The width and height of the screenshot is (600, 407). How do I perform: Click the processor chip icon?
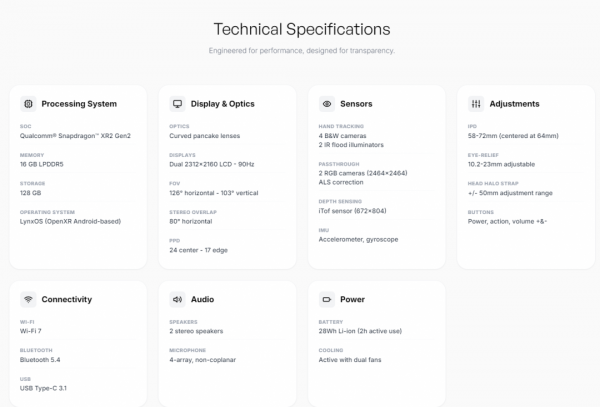coord(28,103)
